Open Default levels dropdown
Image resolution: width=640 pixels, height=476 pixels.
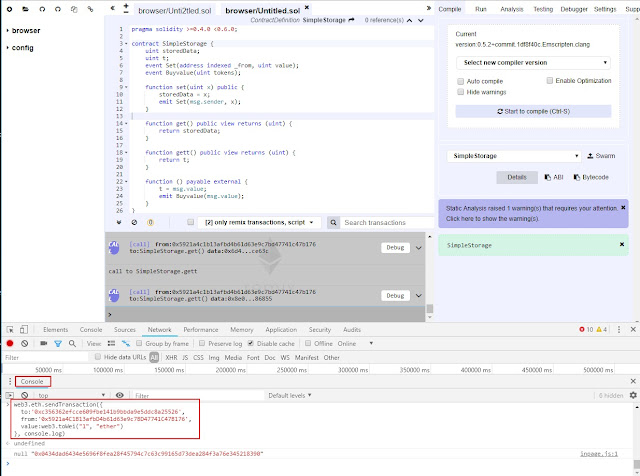tap(290, 395)
